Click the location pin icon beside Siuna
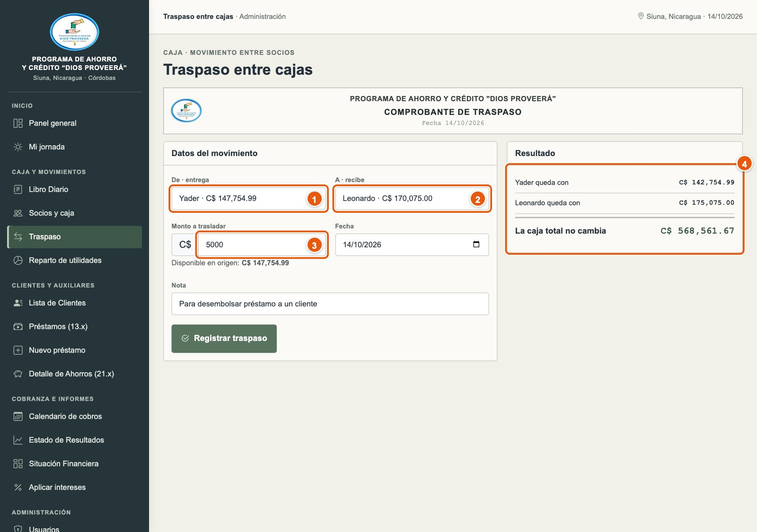 tap(641, 16)
